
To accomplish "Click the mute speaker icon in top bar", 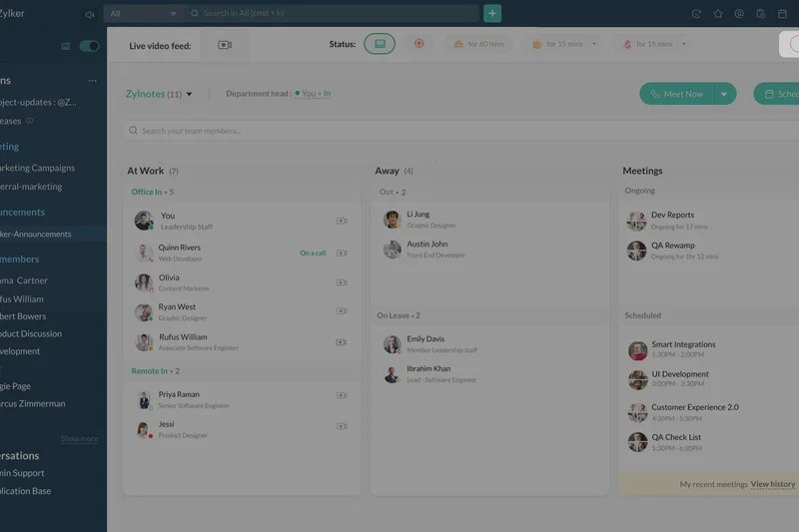I will [90, 14].
